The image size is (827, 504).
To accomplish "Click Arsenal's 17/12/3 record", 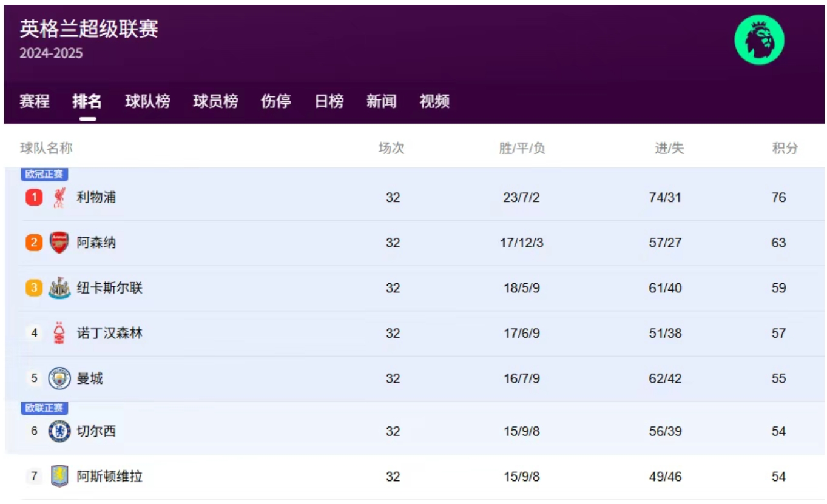I will (522, 243).
